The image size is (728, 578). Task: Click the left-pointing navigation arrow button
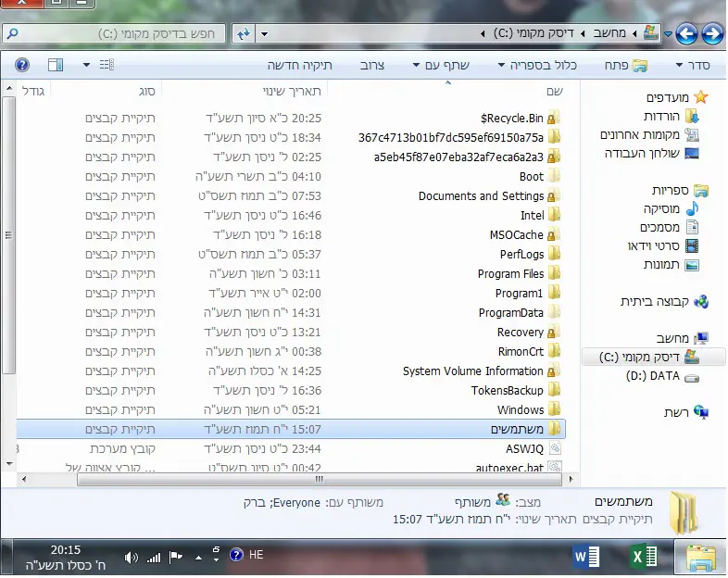pos(686,35)
